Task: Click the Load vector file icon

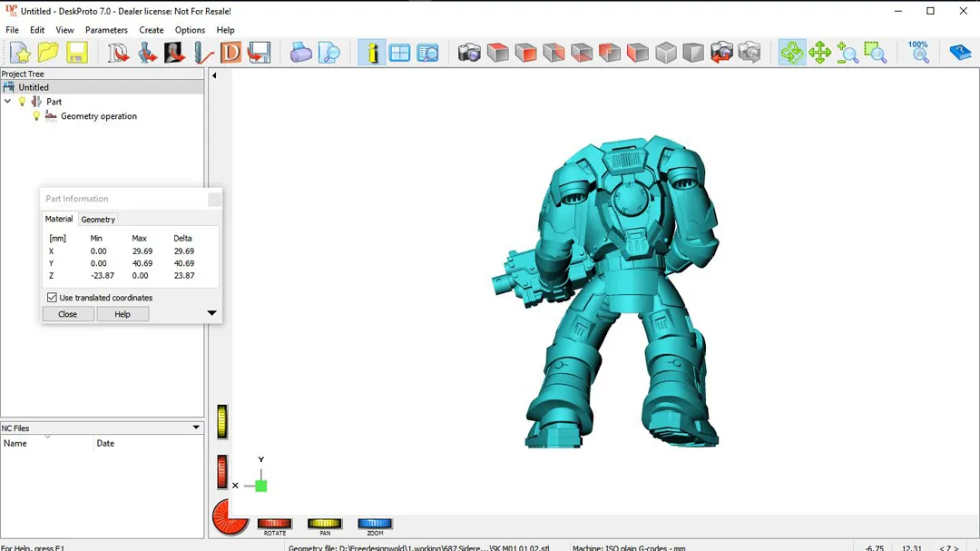Action: [118, 54]
